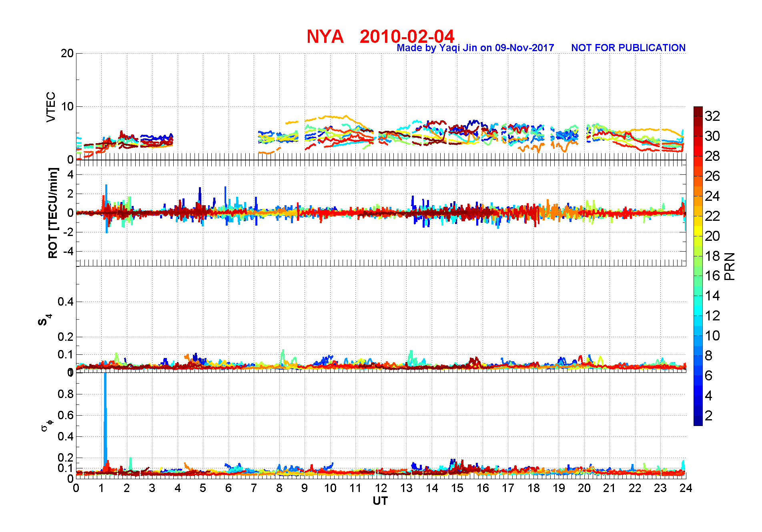Click the sigma phi tick label 0.6
762x532 pixels.
[66, 415]
